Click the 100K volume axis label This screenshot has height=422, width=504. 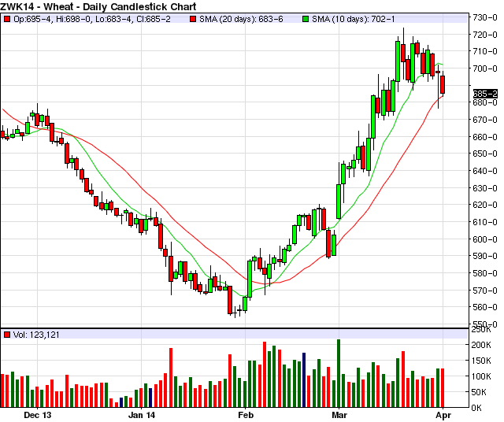coord(481,376)
